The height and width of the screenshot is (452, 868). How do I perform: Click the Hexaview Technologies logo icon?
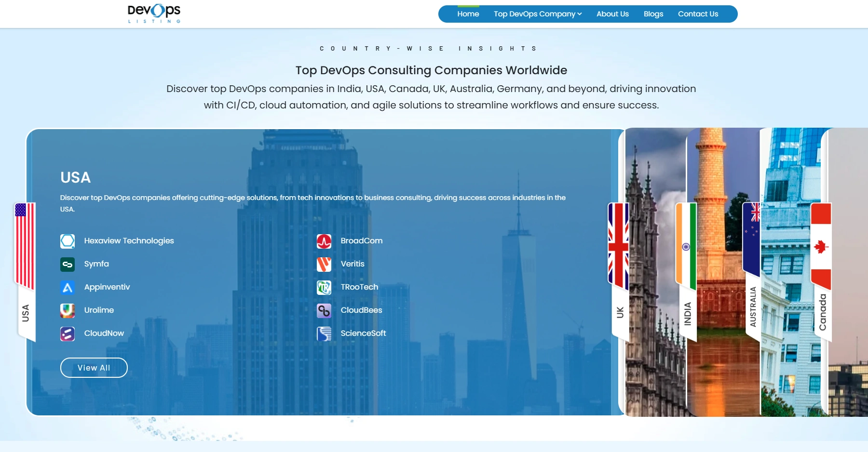pos(68,241)
